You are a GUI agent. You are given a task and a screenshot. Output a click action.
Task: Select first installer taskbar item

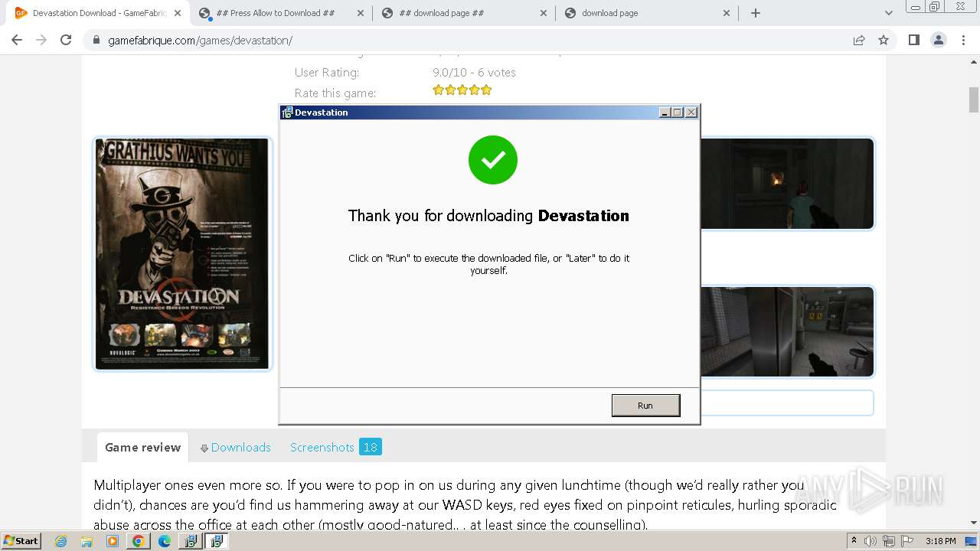[191, 541]
